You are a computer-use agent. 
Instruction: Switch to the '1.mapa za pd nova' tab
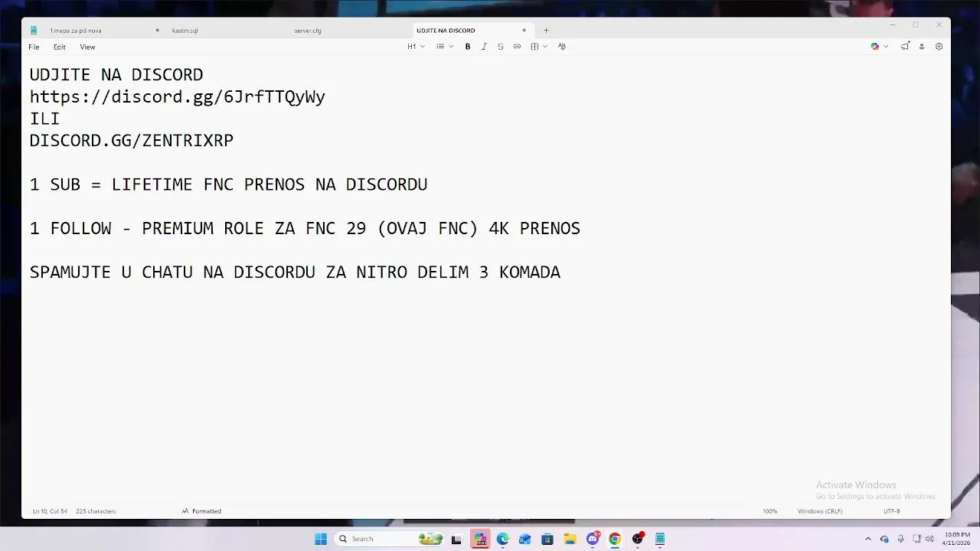(76, 31)
